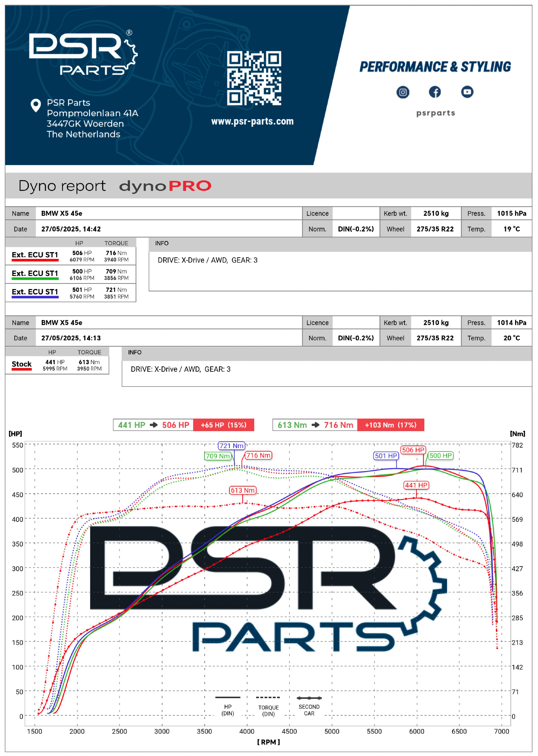Click the +65 HP (15%) gain badge
This screenshot has width=538, height=756.
click(x=223, y=425)
